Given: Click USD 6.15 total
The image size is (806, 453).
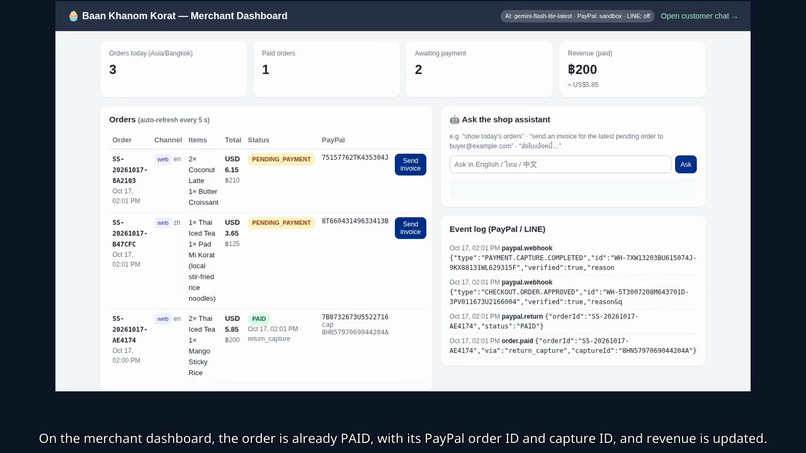Looking at the screenshot, I should 232,165.
